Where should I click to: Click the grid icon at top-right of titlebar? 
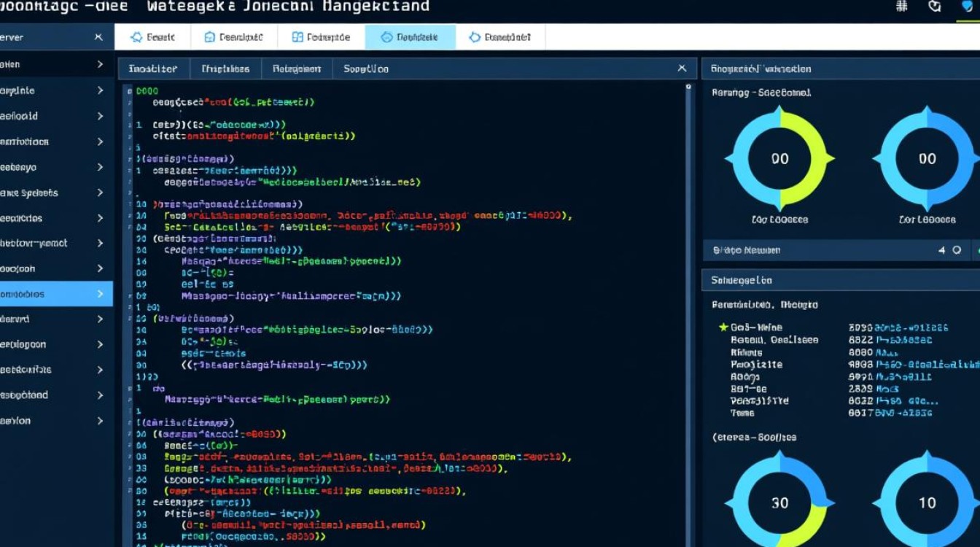pos(902,6)
